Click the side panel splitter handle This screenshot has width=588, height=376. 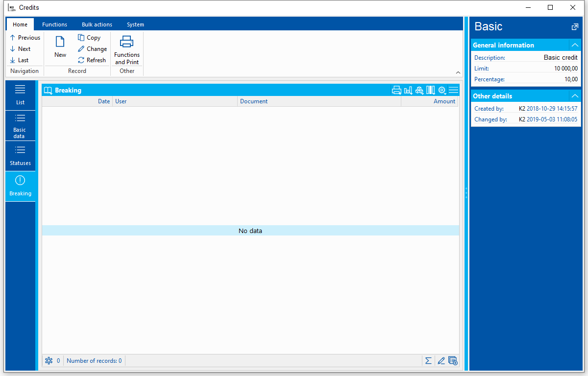(466, 192)
